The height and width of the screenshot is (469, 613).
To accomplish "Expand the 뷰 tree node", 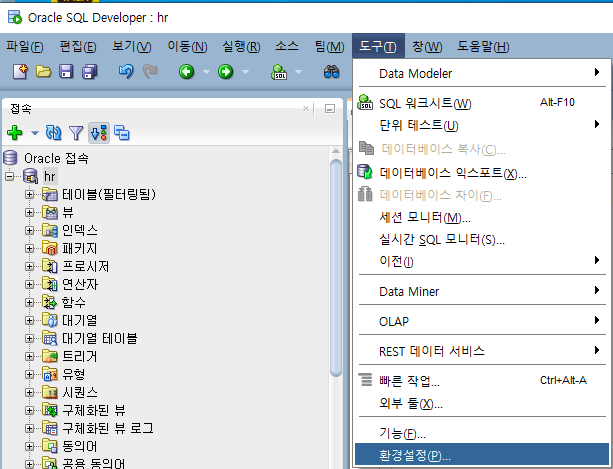I will (29, 212).
